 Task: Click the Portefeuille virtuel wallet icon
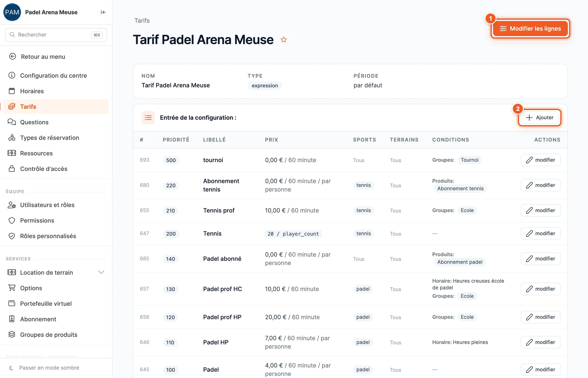tap(12, 303)
